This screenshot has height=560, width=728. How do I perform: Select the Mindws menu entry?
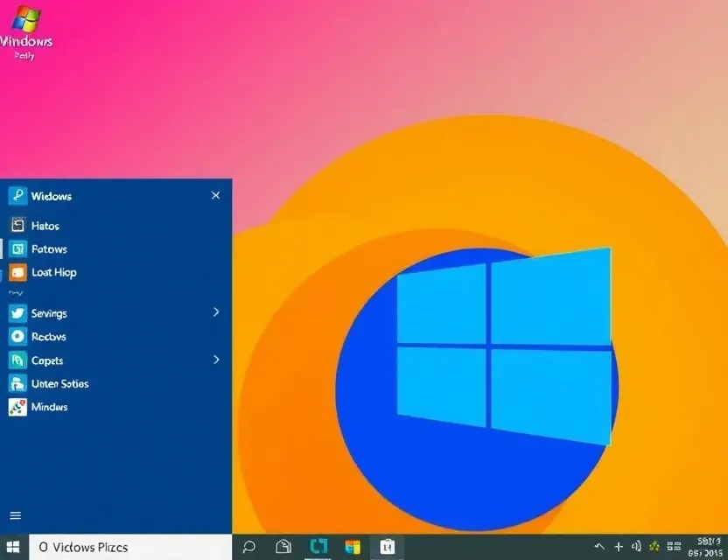(116, 407)
